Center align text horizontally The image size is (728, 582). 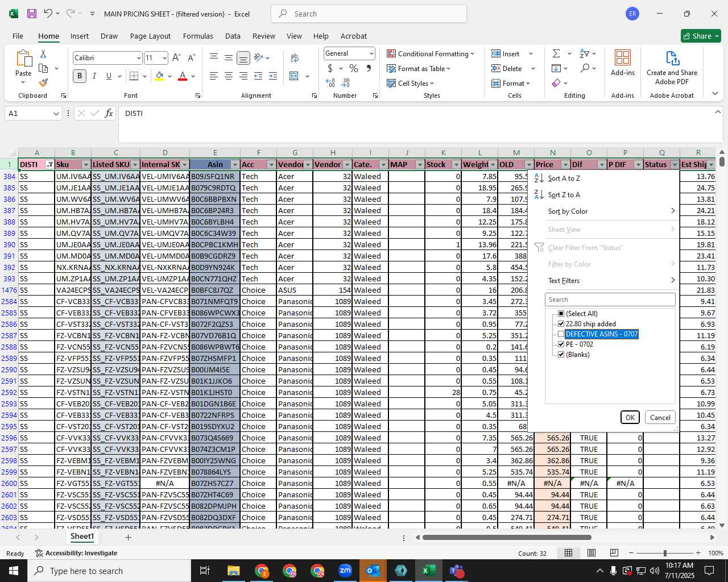pyautogui.click(x=229, y=76)
